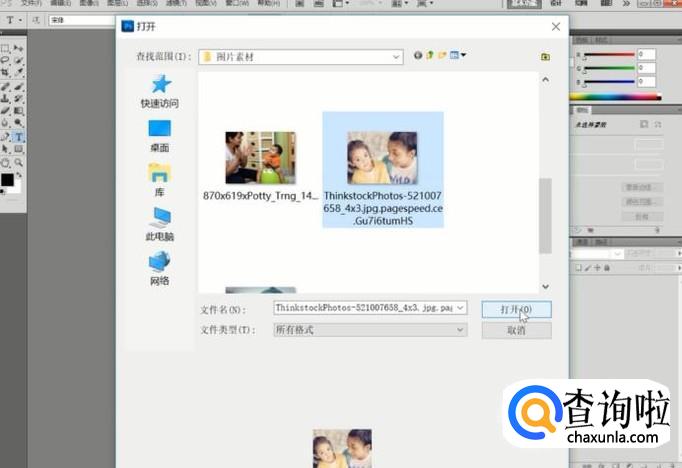
Task: Create a new folder in Open dialog
Action: coord(442,55)
